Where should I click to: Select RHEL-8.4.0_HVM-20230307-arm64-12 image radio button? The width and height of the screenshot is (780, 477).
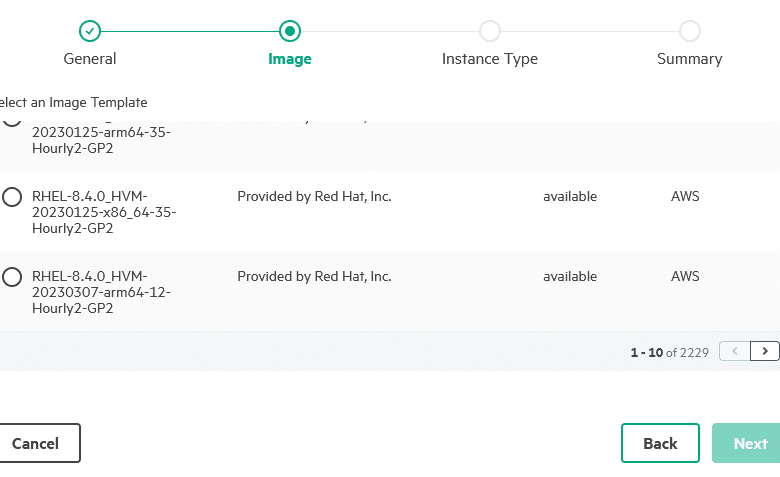12,277
